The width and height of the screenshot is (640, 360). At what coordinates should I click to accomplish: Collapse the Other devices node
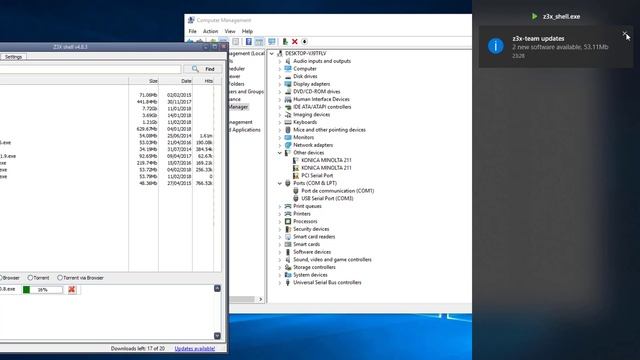point(280,153)
